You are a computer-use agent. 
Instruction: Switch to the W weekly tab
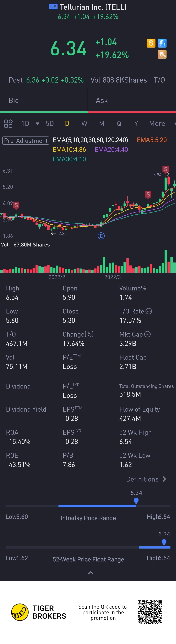(84, 124)
